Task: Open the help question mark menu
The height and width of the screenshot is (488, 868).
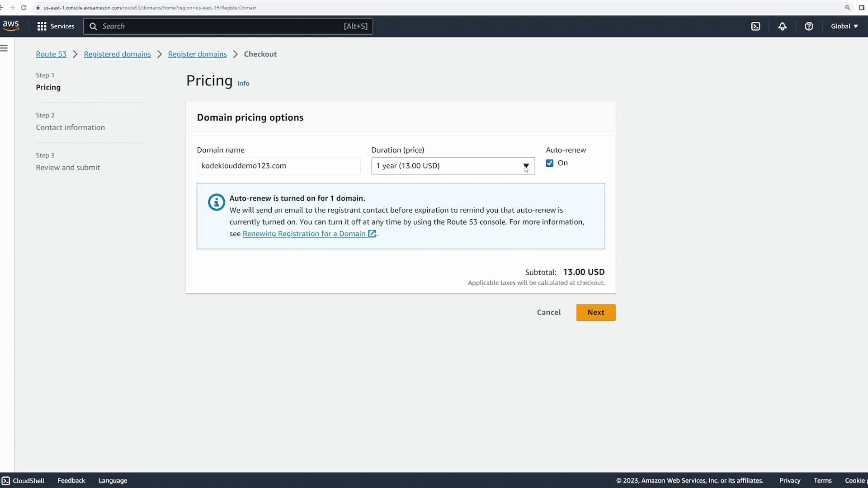Action: click(x=809, y=26)
